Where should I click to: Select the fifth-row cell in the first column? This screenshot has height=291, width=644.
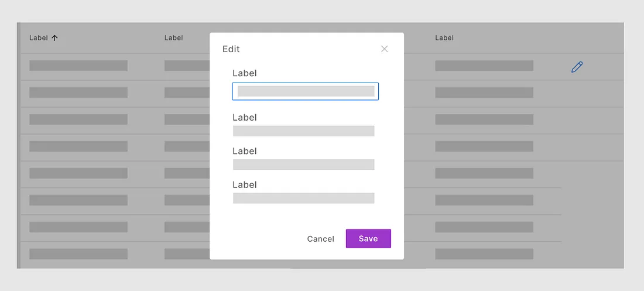(78, 173)
